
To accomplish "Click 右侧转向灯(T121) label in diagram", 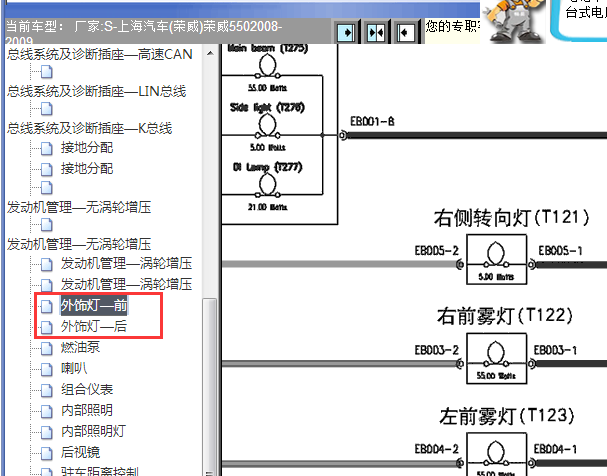I will (x=512, y=217).
